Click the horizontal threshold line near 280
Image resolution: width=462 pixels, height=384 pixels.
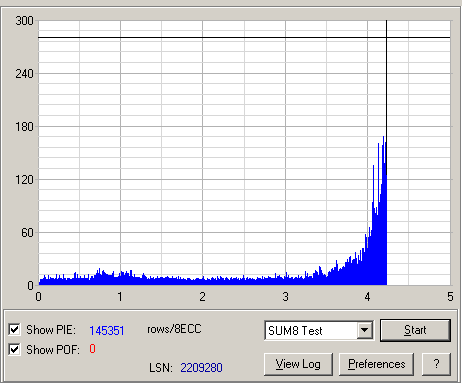(244, 37)
